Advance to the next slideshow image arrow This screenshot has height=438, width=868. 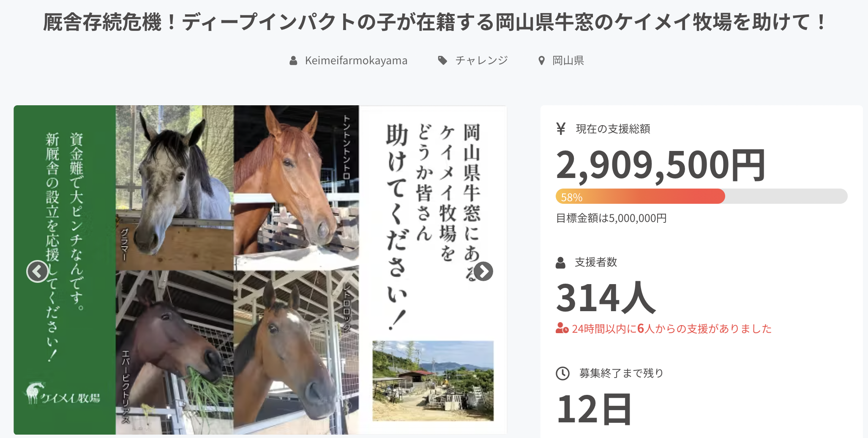pos(483,271)
